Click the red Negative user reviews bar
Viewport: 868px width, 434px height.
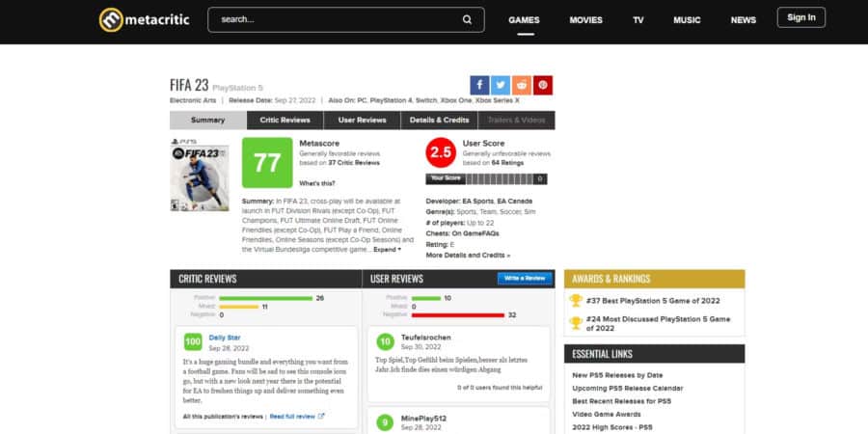[x=458, y=315]
